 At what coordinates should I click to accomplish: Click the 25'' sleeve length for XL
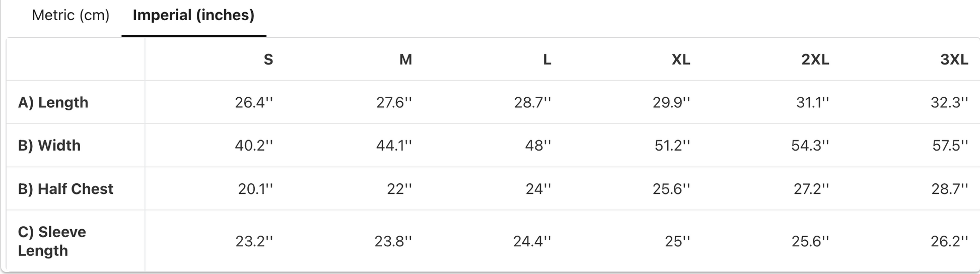tap(677, 241)
